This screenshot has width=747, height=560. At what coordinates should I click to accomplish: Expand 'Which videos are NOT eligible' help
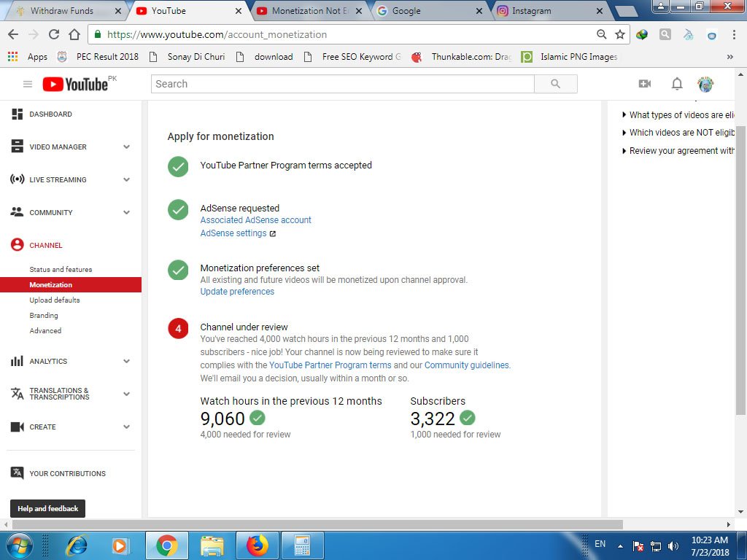(x=678, y=133)
